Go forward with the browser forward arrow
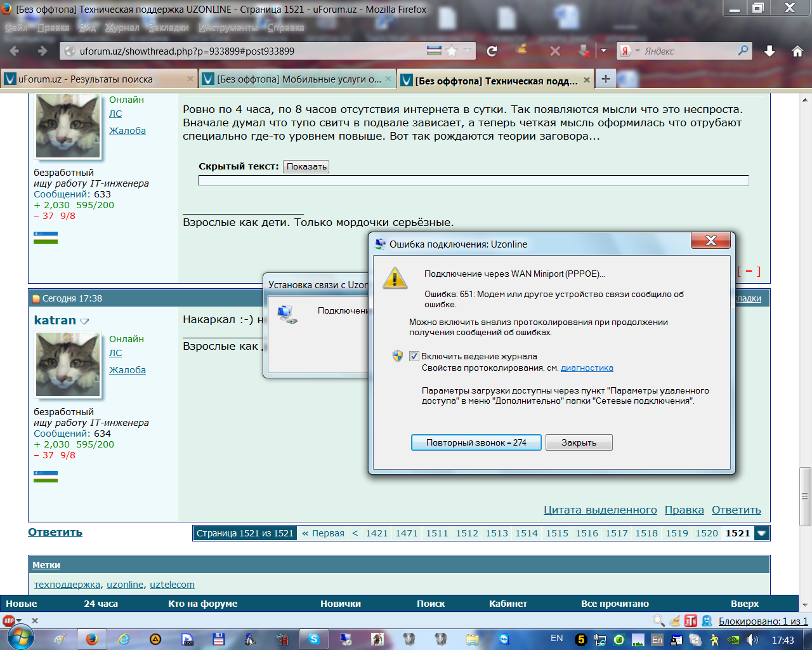 (42, 51)
